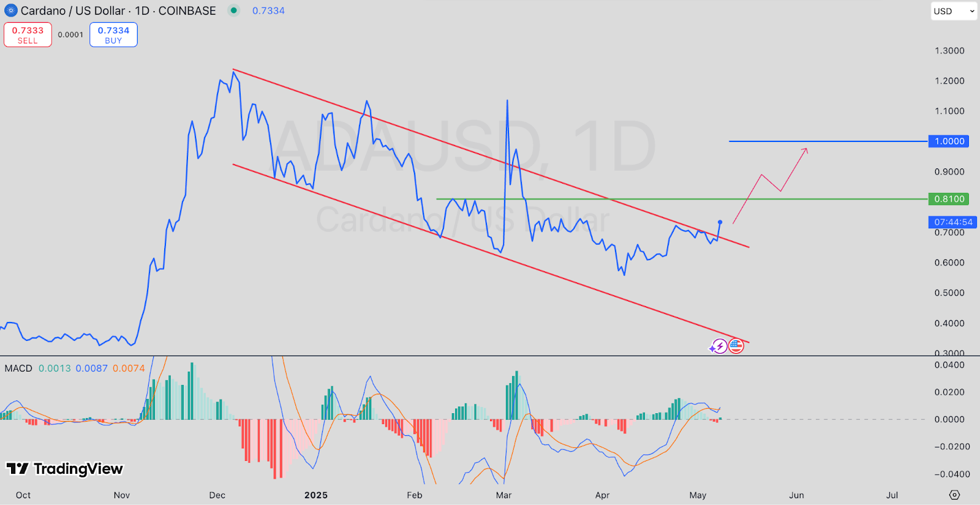This screenshot has height=505, width=980.
Task: Click the Jun label on time axis
Action: tap(796, 495)
